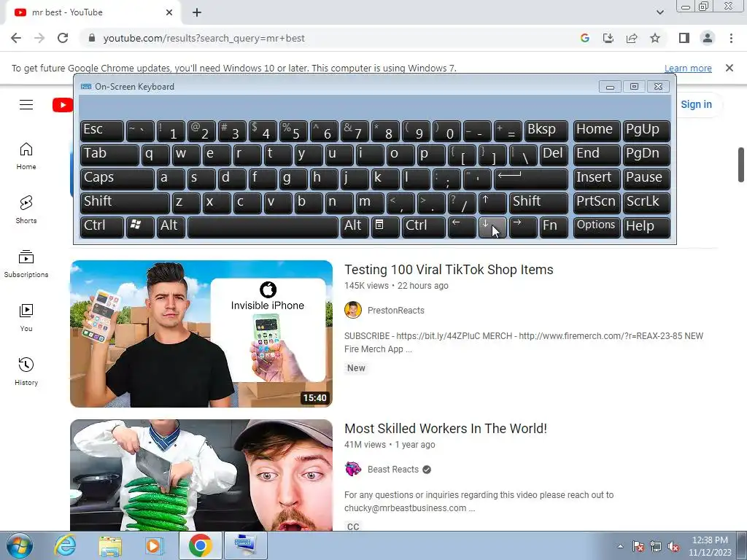This screenshot has height=560, width=747.
Task: Open 'Testing 100 Viral TikTok Shop Items' title
Action: [449, 270]
